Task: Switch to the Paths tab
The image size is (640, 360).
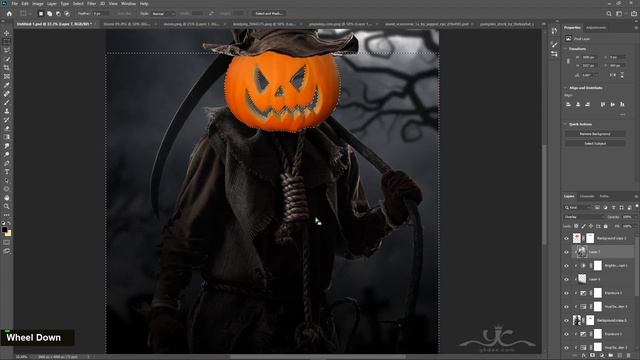Action: (x=604, y=196)
